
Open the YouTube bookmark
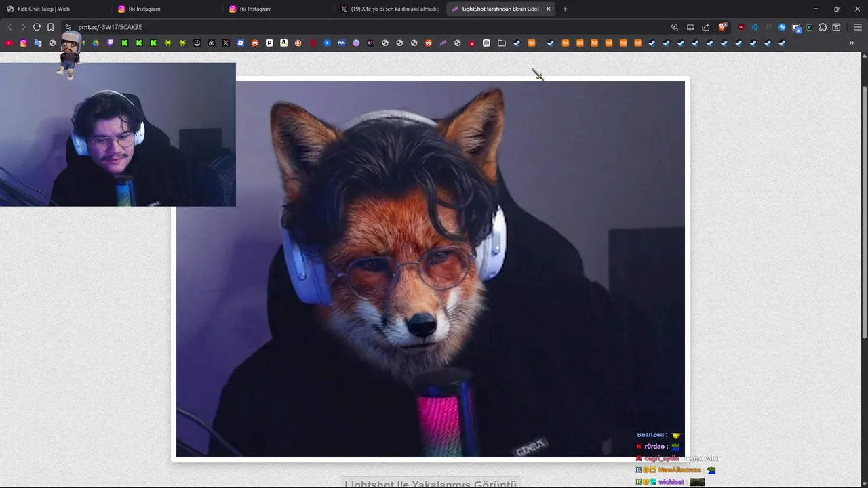point(9,43)
